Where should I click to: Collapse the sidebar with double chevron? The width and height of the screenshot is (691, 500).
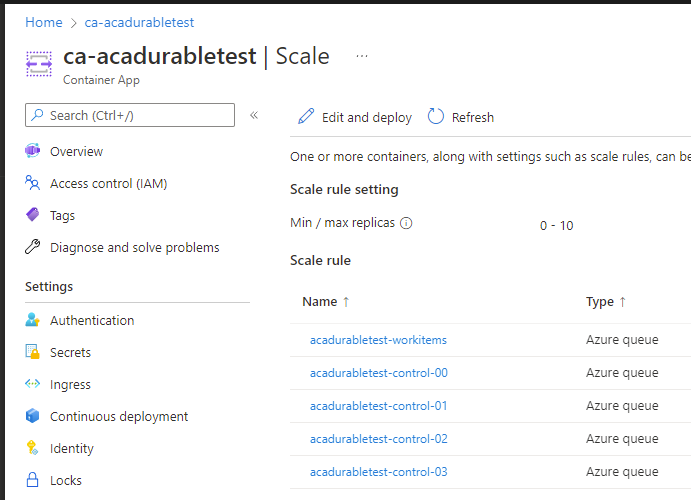point(254,115)
